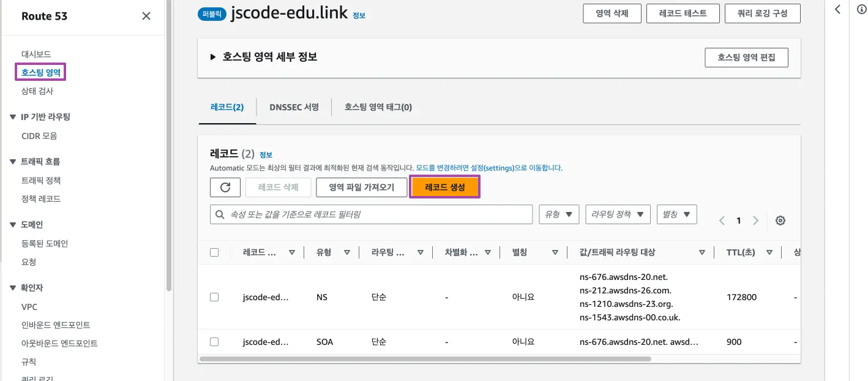Open the 유형 filter dropdown
The height and width of the screenshot is (381, 868).
click(x=559, y=214)
